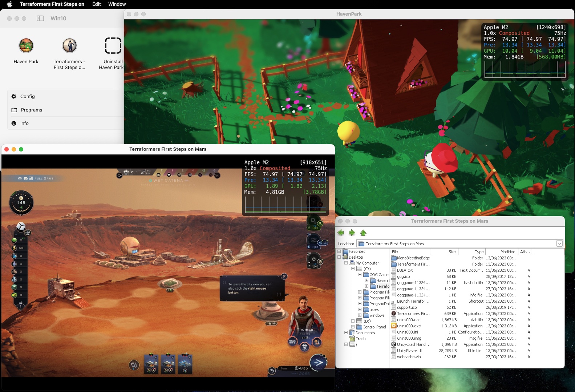Click the oxygen terraforming gauge showing 0|20

(314, 222)
